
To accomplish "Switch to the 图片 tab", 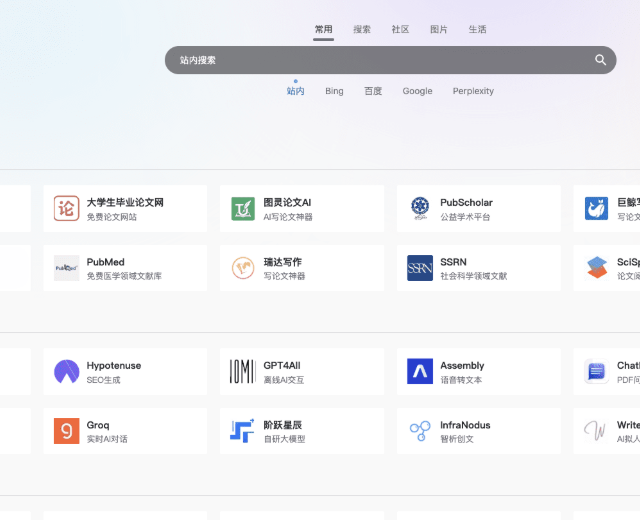I will tap(438, 29).
